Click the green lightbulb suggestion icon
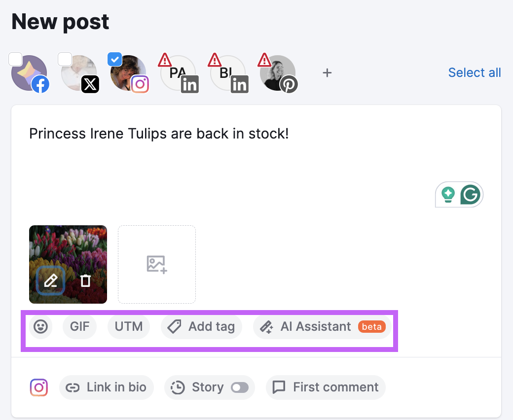 pos(448,195)
